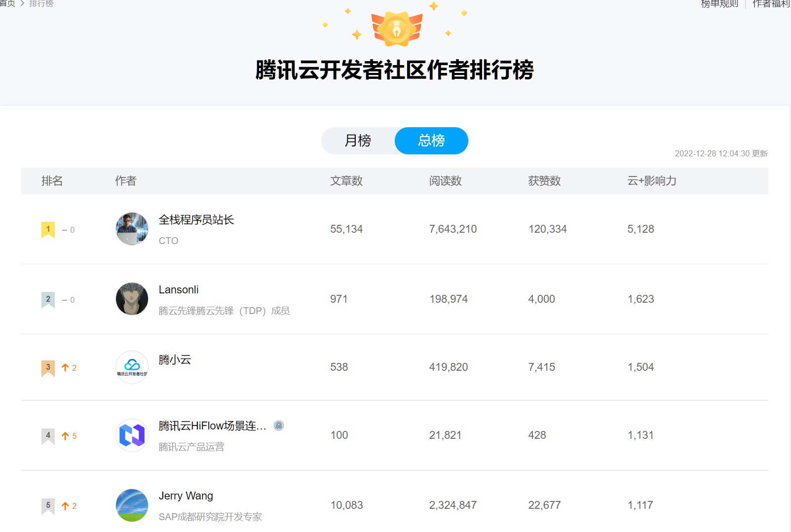Click 腾讯云产品运营 subtitle

click(x=191, y=447)
